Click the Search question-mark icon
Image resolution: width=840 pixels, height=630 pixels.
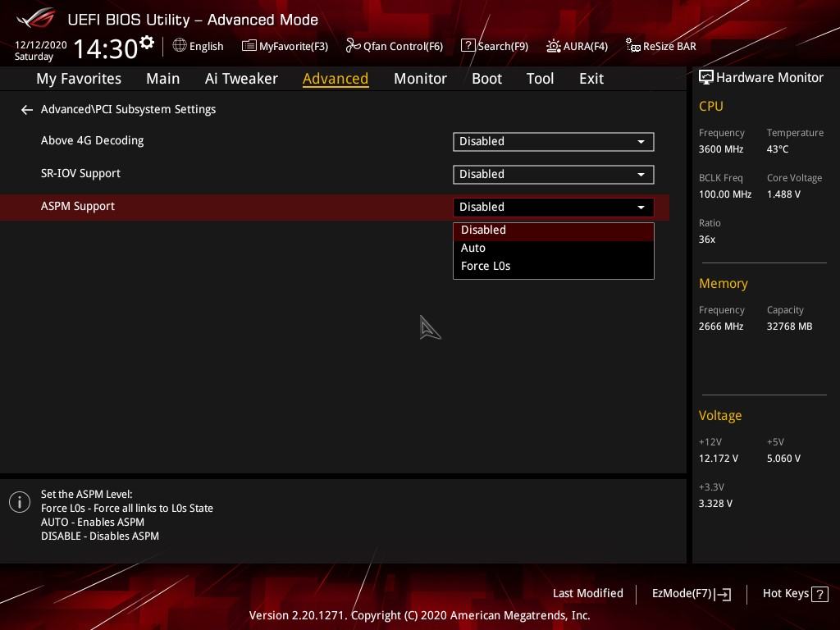tap(468, 46)
